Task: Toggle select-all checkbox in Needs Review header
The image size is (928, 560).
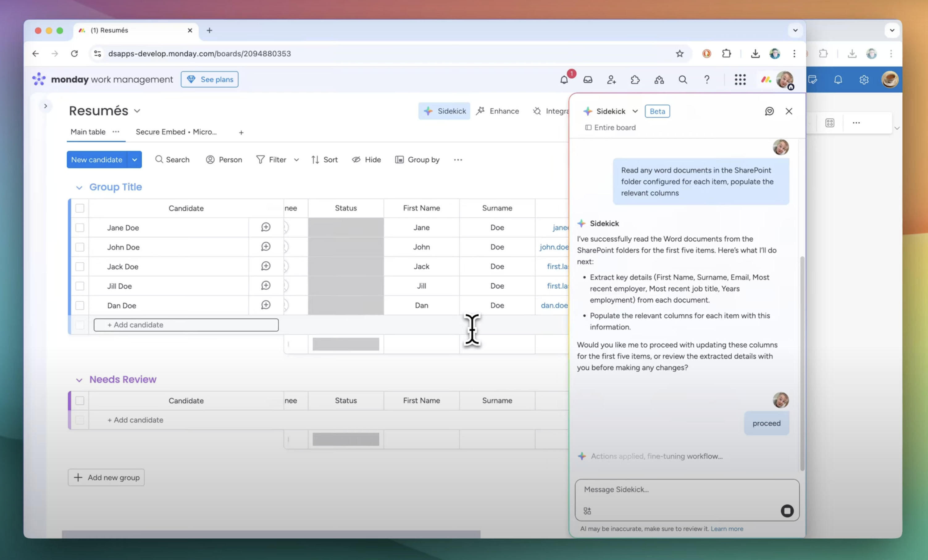Action: click(x=79, y=400)
